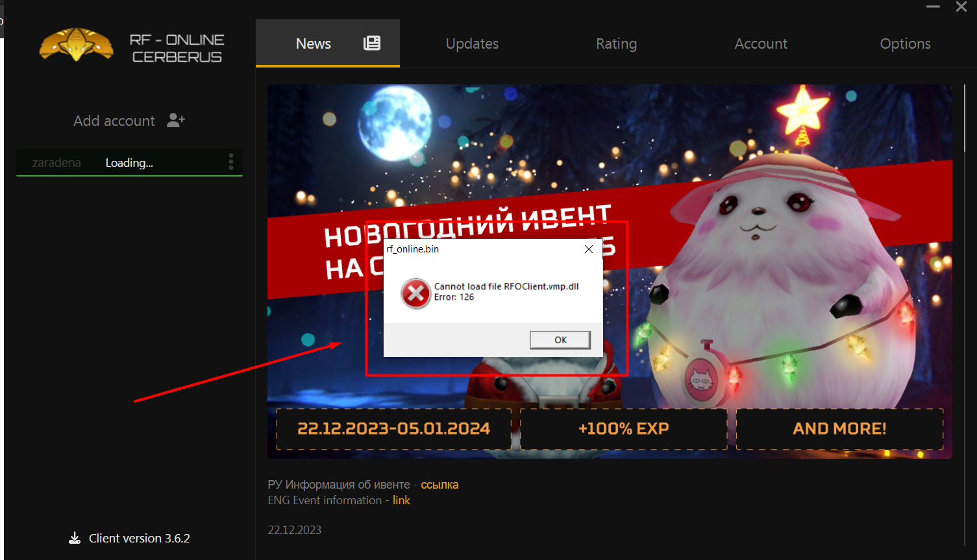The width and height of the screenshot is (977, 560).
Task: Click the Add account label
Action: point(114,121)
